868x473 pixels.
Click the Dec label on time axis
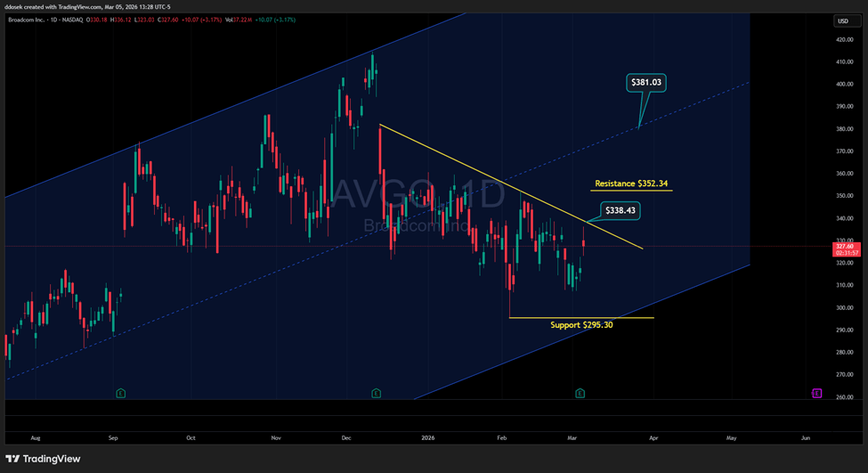pyautogui.click(x=346, y=437)
